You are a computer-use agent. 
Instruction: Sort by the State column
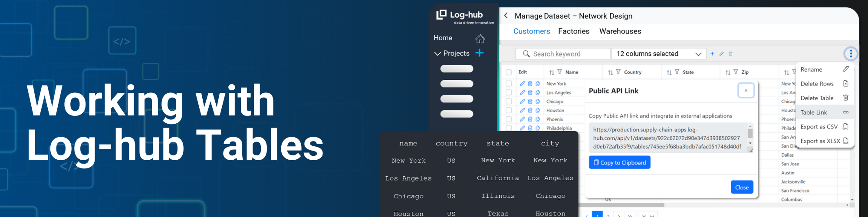click(669, 72)
